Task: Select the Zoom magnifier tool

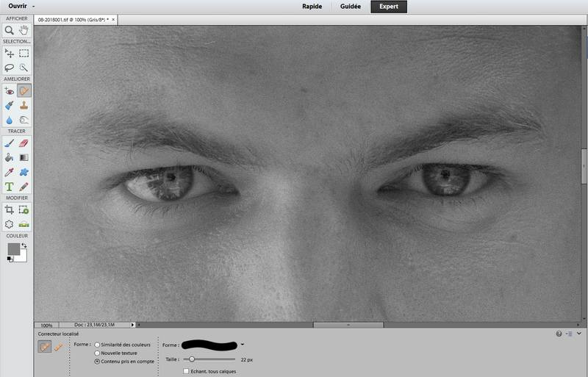Action: click(10, 30)
